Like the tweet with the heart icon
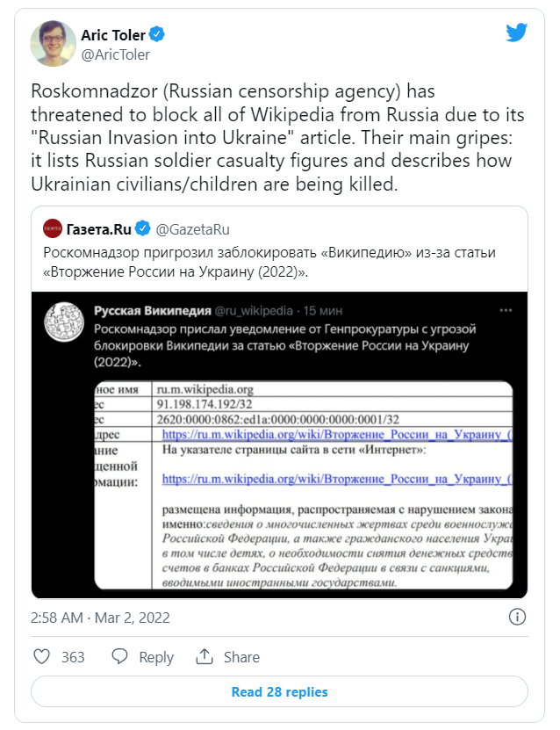Viewport: 560px width, 730px height. click(x=41, y=656)
